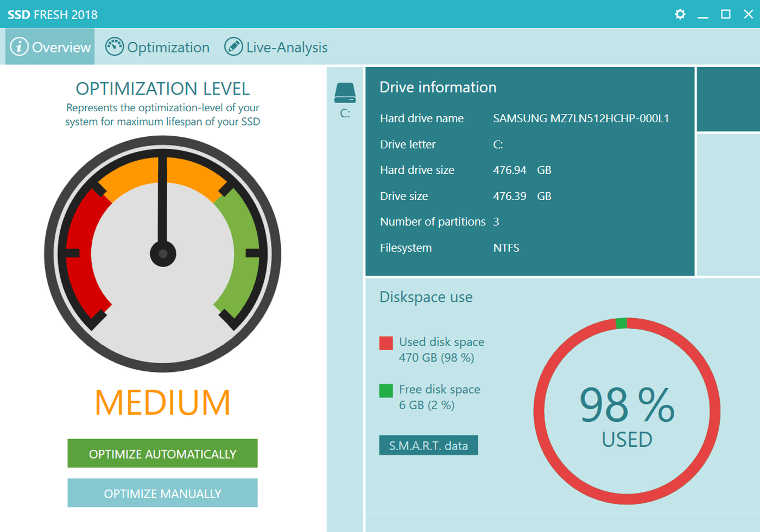760x532 pixels.
Task: Click the pen icon beside Live-Analysis
Action: (233, 47)
